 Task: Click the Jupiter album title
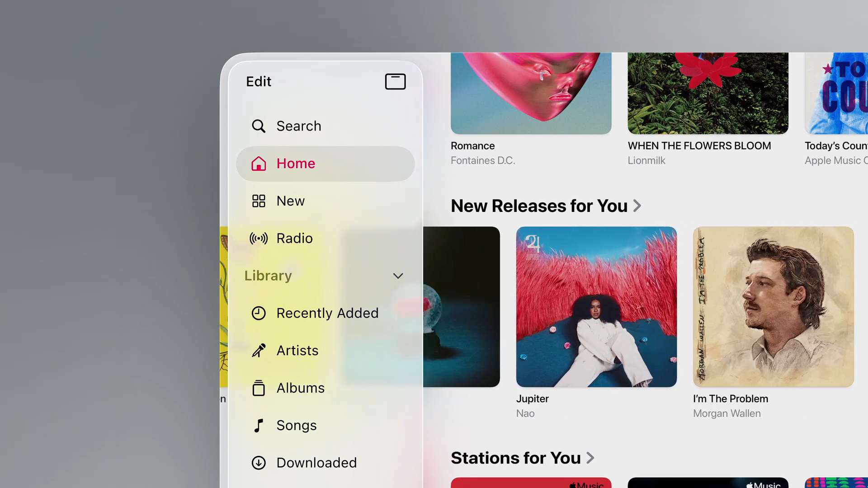pyautogui.click(x=532, y=399)
